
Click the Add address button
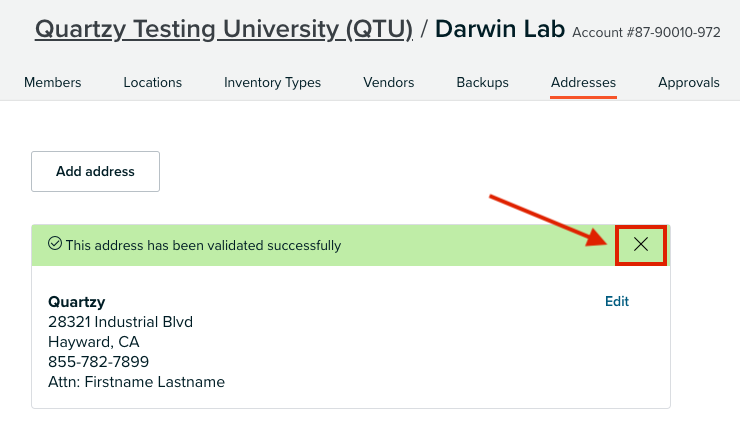(x=95, y=171)
